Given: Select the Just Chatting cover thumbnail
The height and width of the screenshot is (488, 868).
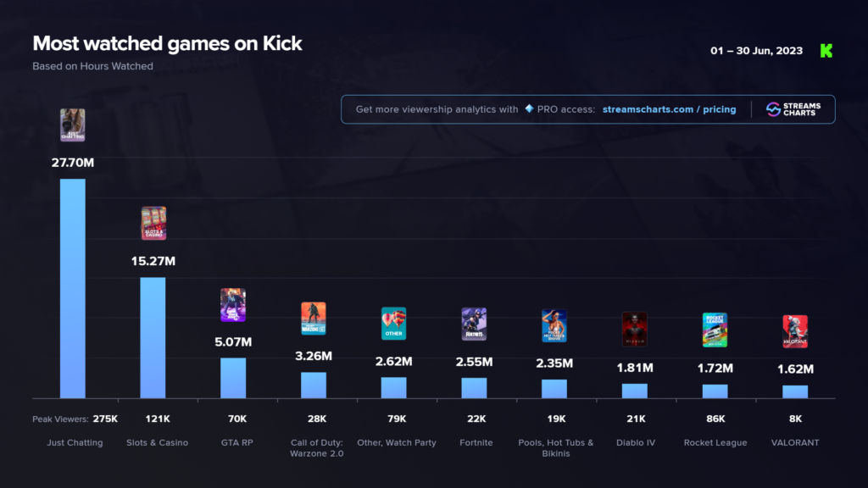Looking at the screenshot, I should [73, 125].
